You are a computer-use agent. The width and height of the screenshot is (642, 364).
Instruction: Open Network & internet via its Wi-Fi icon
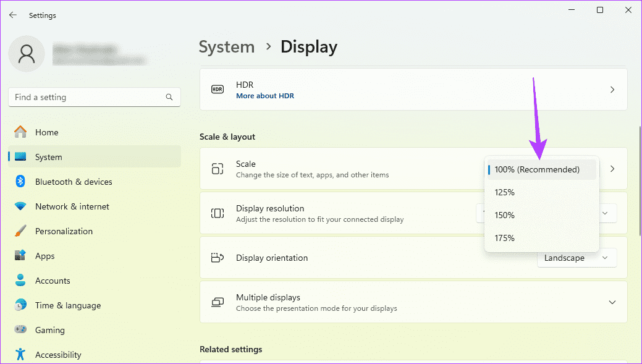click(x=19, y=206)
